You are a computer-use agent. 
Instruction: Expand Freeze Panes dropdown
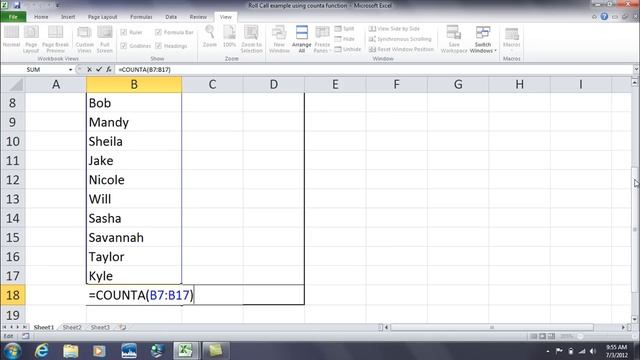[322, 39]
